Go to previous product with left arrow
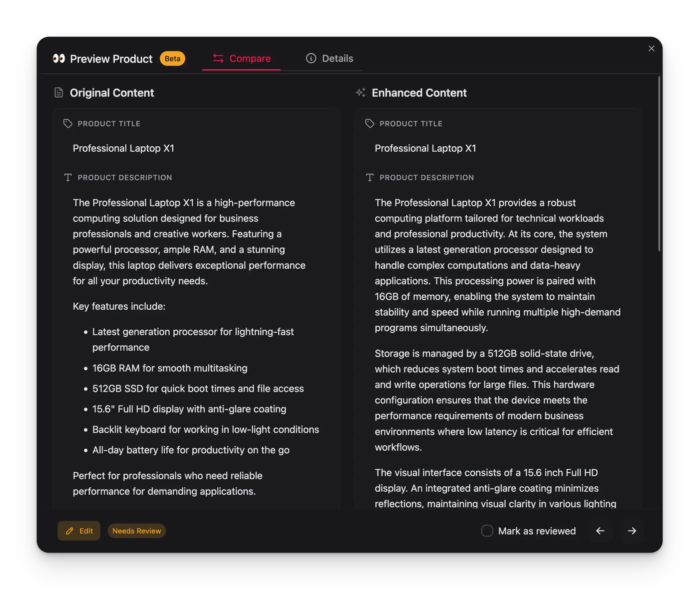Viewport: 700px width, 590px height. pyautogui.click(x=600, y=531)
